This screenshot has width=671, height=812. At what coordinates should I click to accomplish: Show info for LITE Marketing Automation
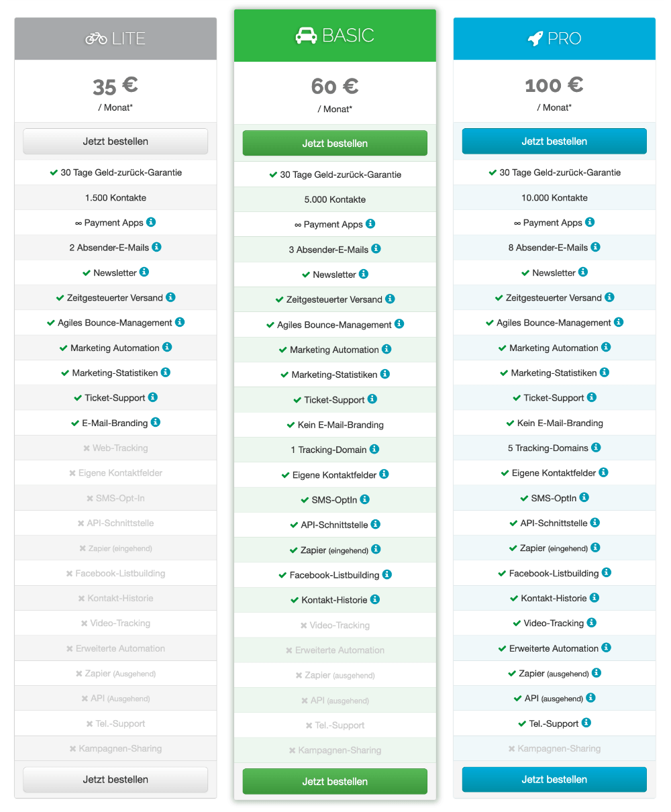click(167, 347)
